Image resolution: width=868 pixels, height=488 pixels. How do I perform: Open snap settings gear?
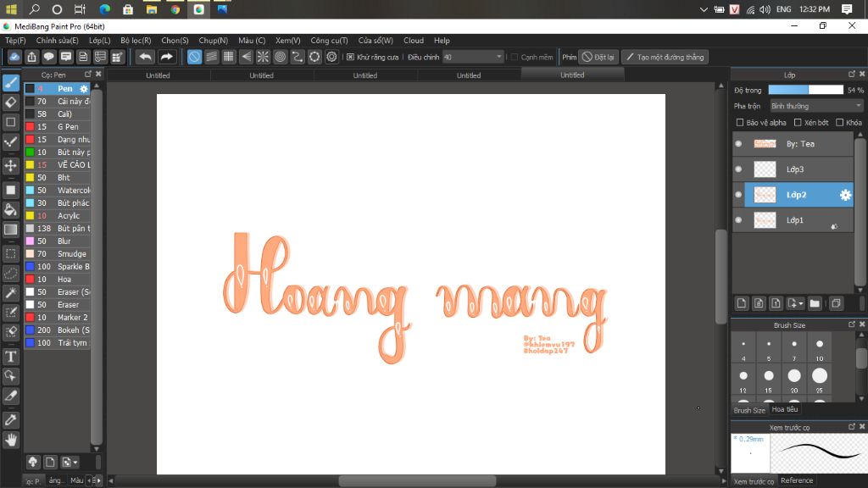(x=331, y=57)
